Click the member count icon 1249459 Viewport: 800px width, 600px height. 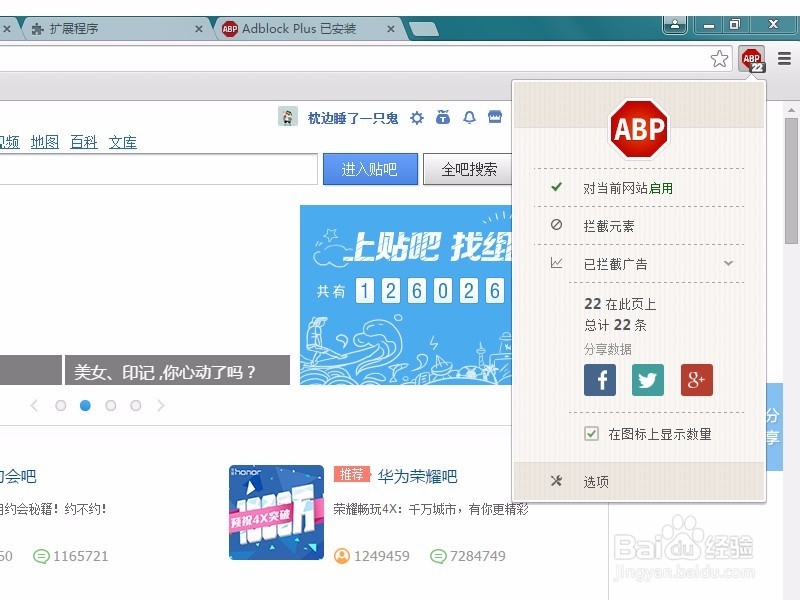342,556
